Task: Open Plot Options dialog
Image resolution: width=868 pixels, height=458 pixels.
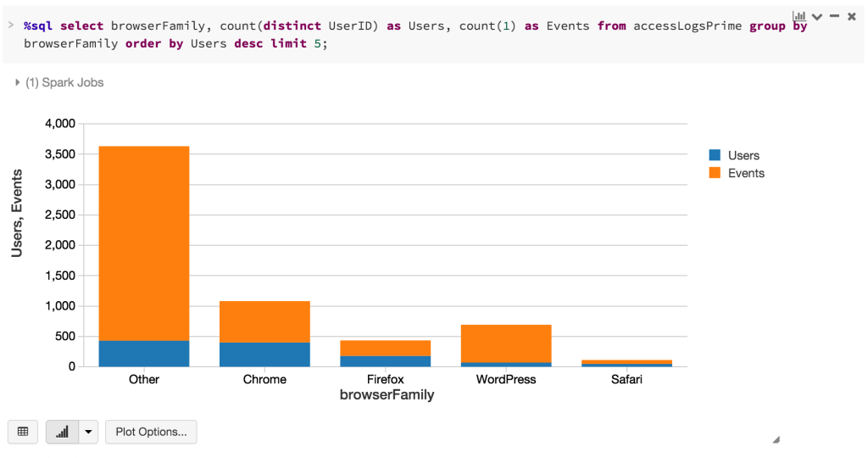Action: [152, 432]
